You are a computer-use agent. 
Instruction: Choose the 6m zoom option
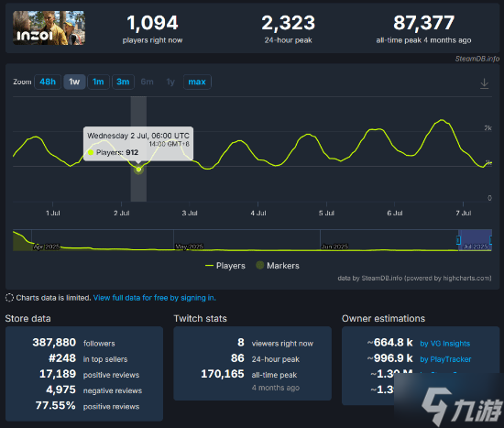tap(147, 82)
